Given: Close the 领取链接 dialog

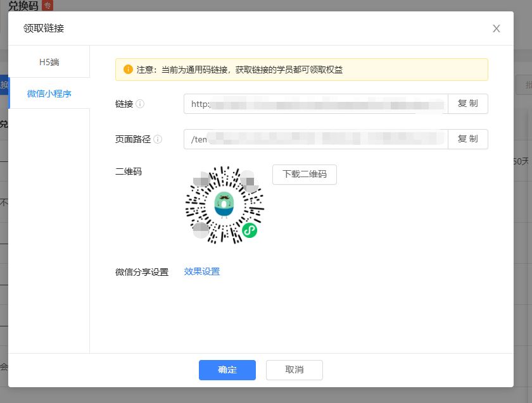Looking at the screenshot, I should coord(496,28).
